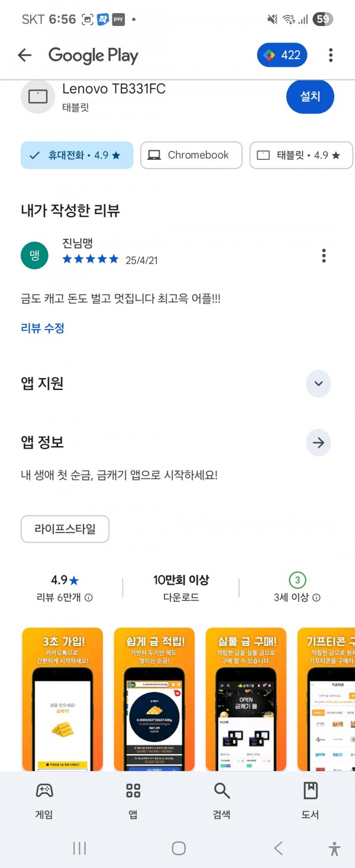The height and width of the screenshot is (868, 355).
Task: Go to the 게임 tab
Action: pyautogui.click(x=44, y=801)
